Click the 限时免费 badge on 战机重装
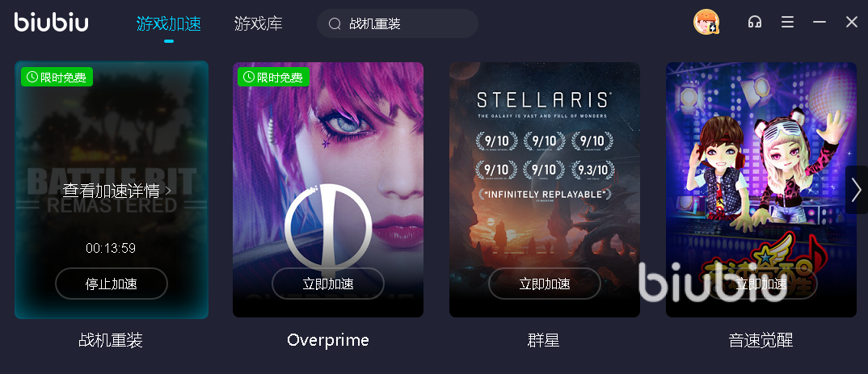Image resolution: width=868 pixels, height=374 pixels. 57,78
